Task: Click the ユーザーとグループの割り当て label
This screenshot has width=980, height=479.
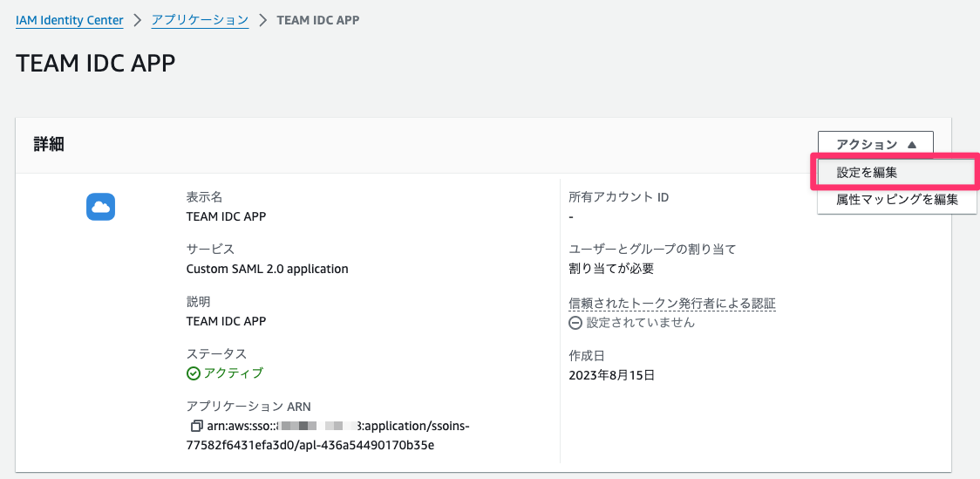Action: [652, 250]
